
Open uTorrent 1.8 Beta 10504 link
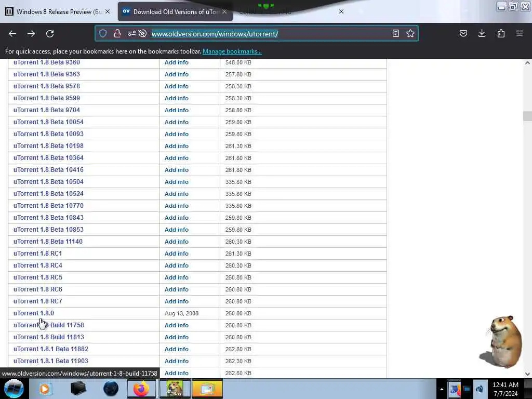(48, 182)
